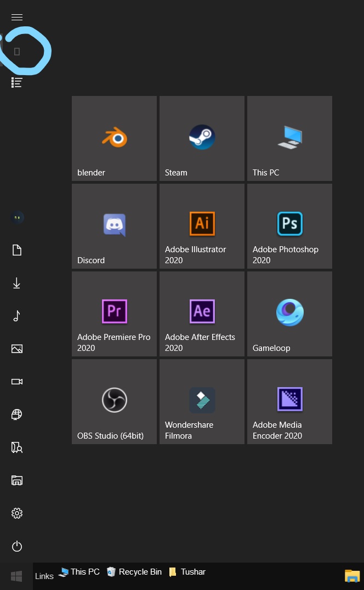This screenshot has width=364, height=590.
Task: Open Recycle Bin shortcut on taskbar
Action: click(134, 572)
